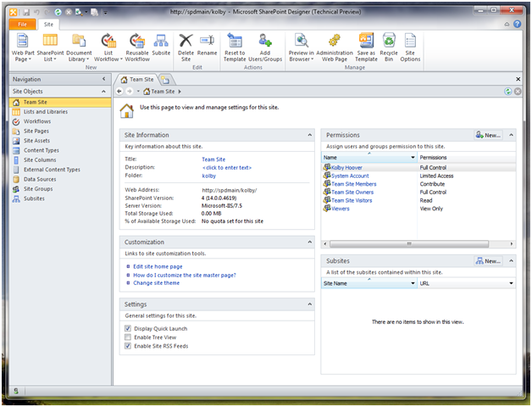
Task: Open the URL column dropdown in Subsites
Action: (x=511, y=283)
